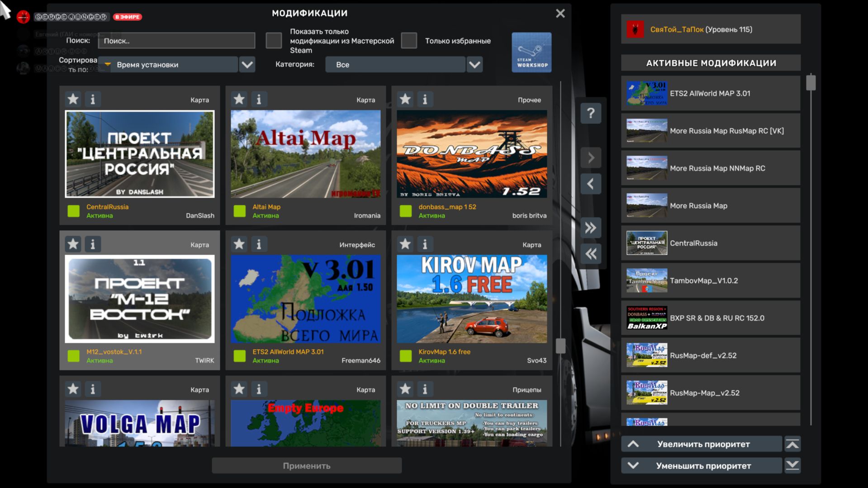The height and width of the screenshot is (488, 868).
Task: Select RusMap-def_v2.52 active mod
Action: [x=711, y=355]
